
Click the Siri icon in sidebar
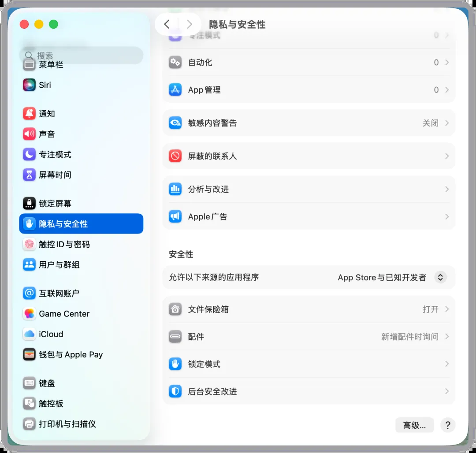tap(29, 85)
